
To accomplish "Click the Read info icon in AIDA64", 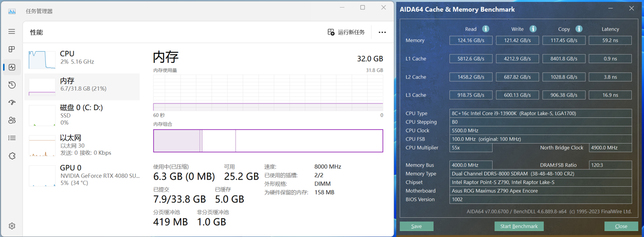I will (486, 29).
